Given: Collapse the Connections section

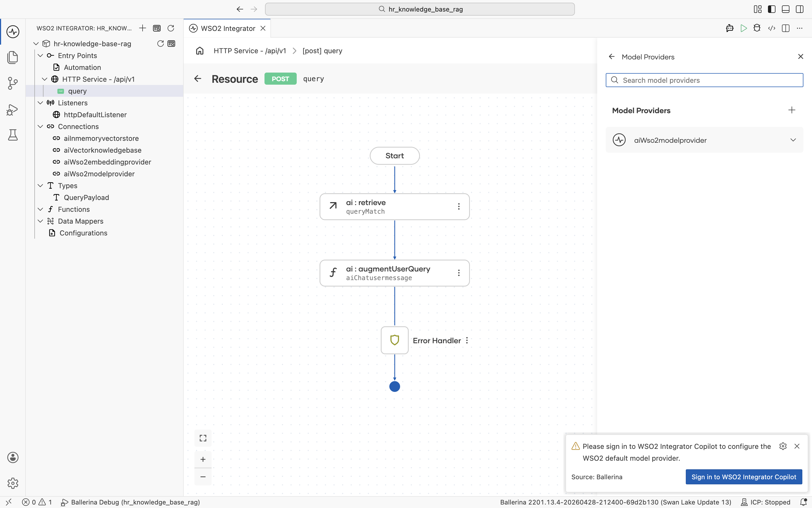Looking at the screenshot, I should (x=40, y=126).
